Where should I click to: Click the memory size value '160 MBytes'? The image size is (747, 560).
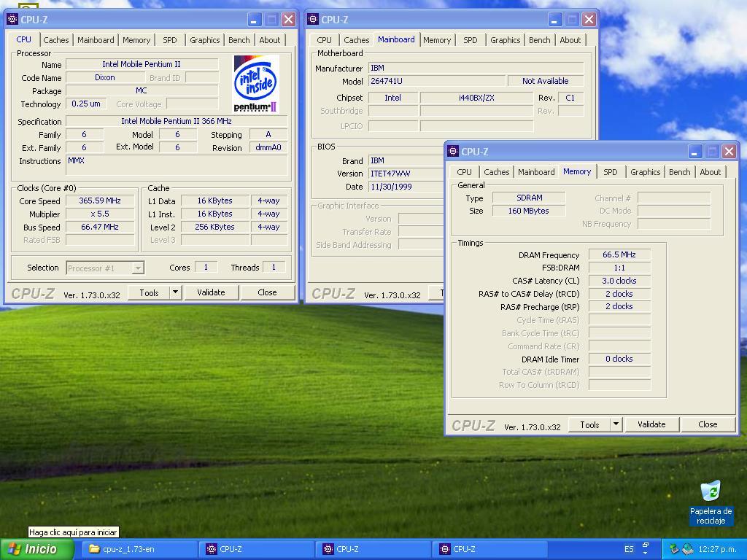click(529, 211)
